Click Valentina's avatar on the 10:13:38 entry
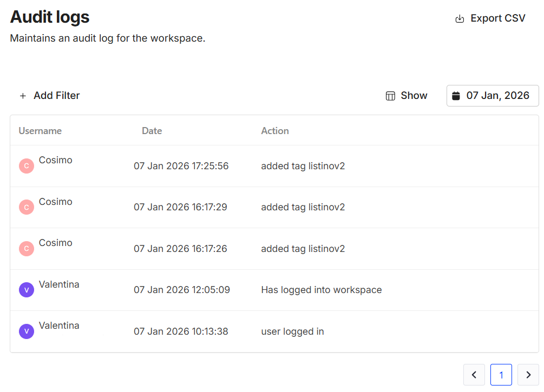This screenshot has height=392, width=544. (27, 331)
